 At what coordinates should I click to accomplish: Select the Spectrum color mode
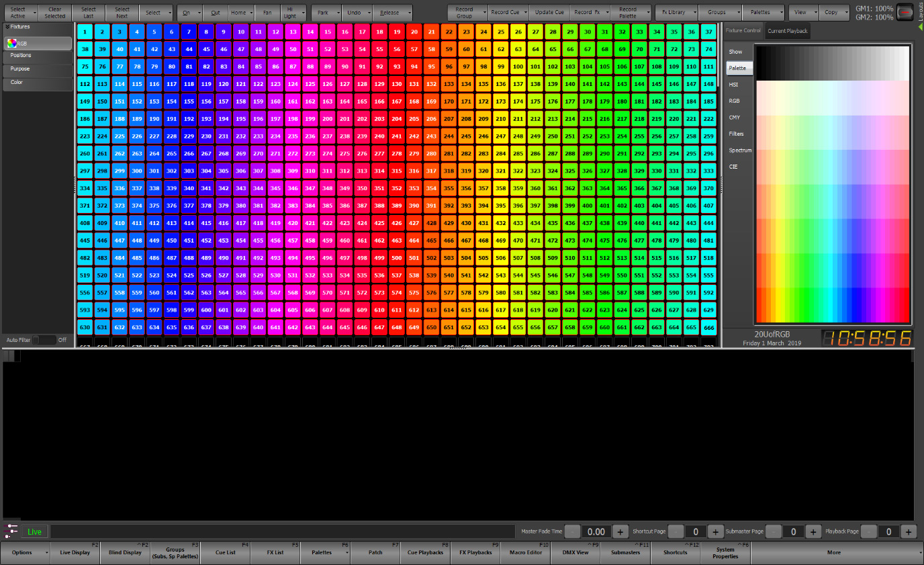pos(740,150)
